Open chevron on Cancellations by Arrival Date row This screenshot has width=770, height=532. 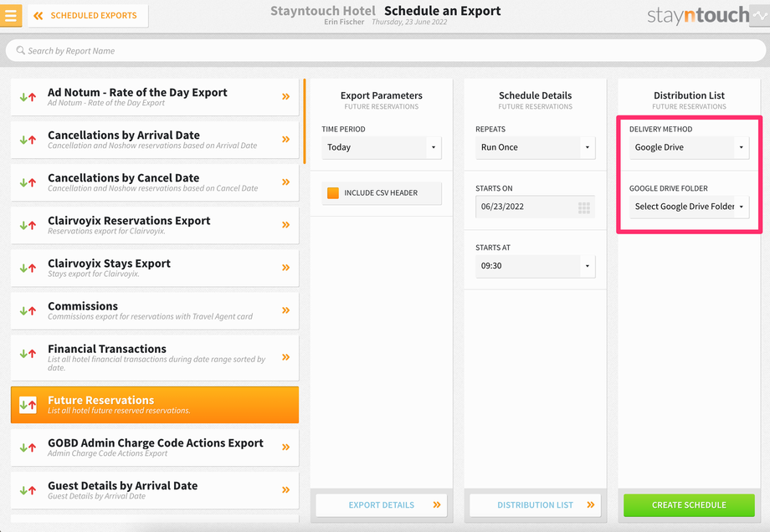click(285, 140)
